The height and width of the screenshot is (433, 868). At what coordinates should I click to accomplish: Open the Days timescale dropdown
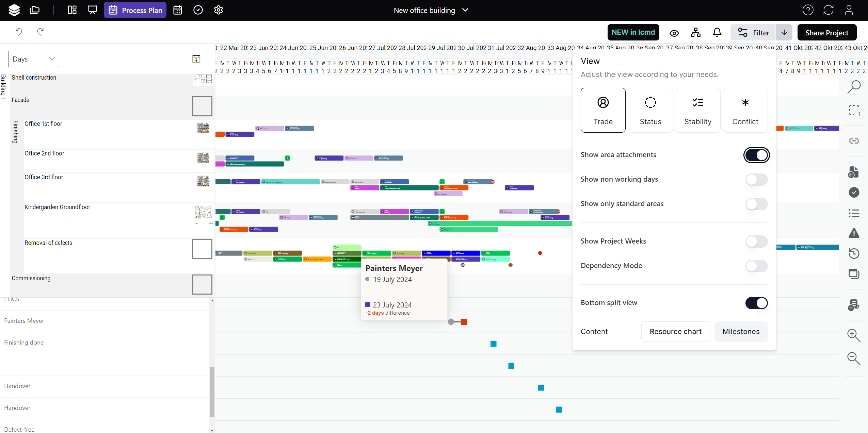coord(33,59)
